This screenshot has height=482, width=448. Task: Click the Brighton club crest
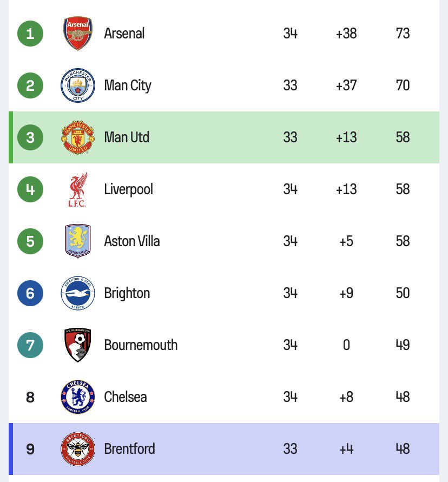point(78,293)
